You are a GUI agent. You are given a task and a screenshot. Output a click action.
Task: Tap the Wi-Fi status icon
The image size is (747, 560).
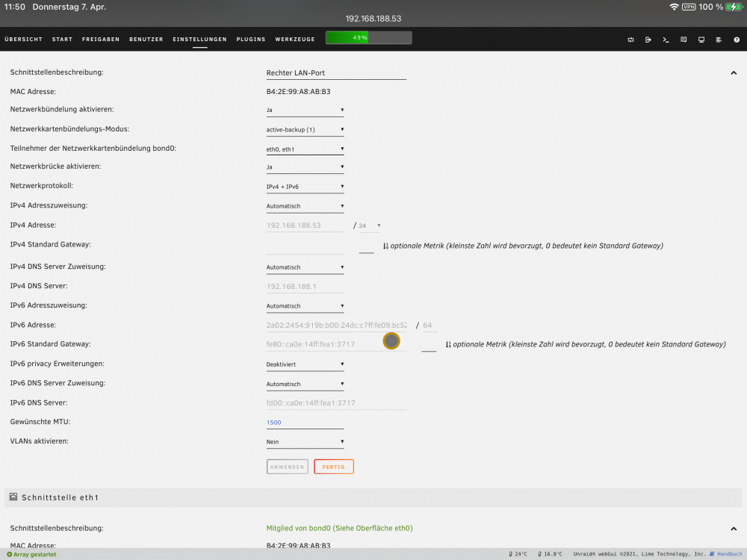(674, 7)
